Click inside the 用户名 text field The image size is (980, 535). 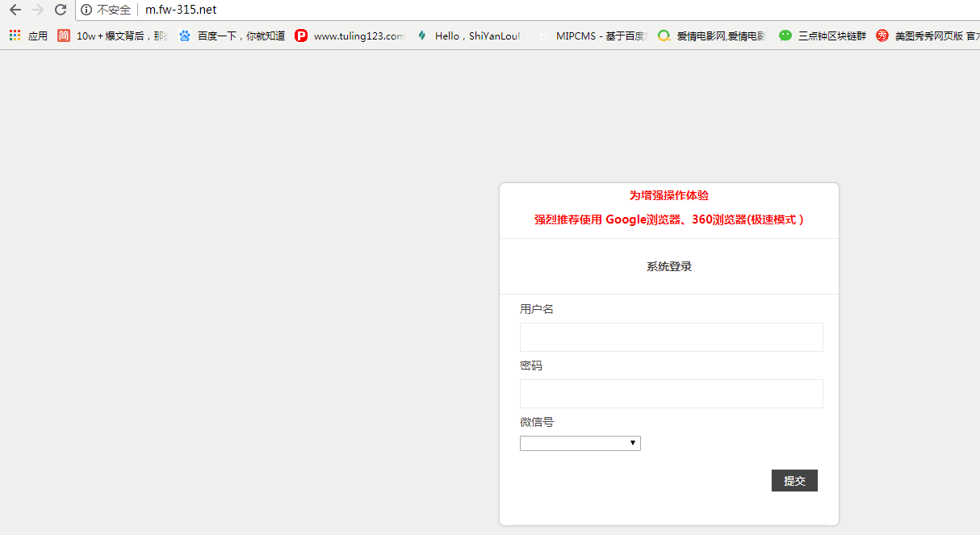[x=670, y=336]
